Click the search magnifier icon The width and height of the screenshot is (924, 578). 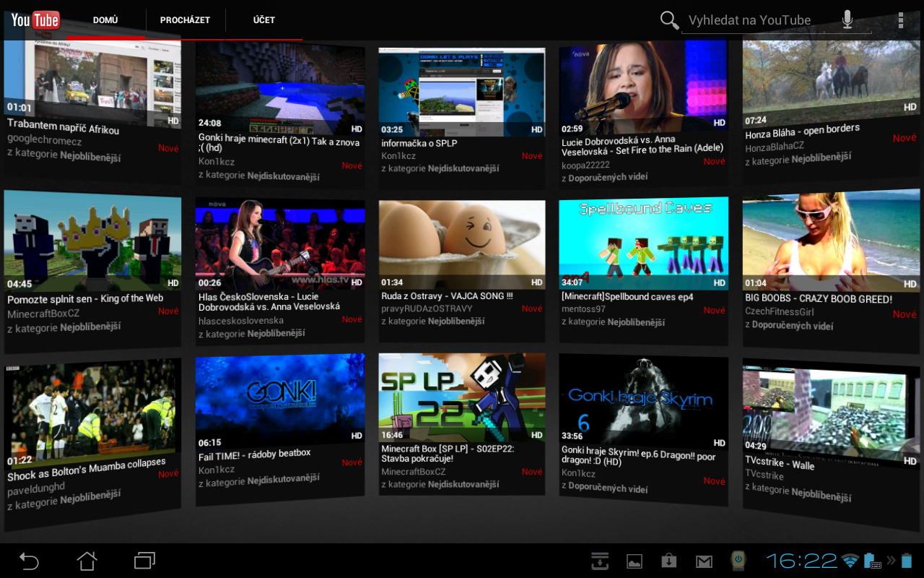pos(668,20)
